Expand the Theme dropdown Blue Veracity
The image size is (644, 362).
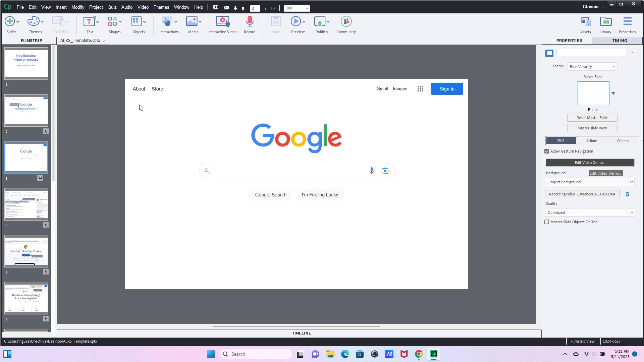point(592,67)
